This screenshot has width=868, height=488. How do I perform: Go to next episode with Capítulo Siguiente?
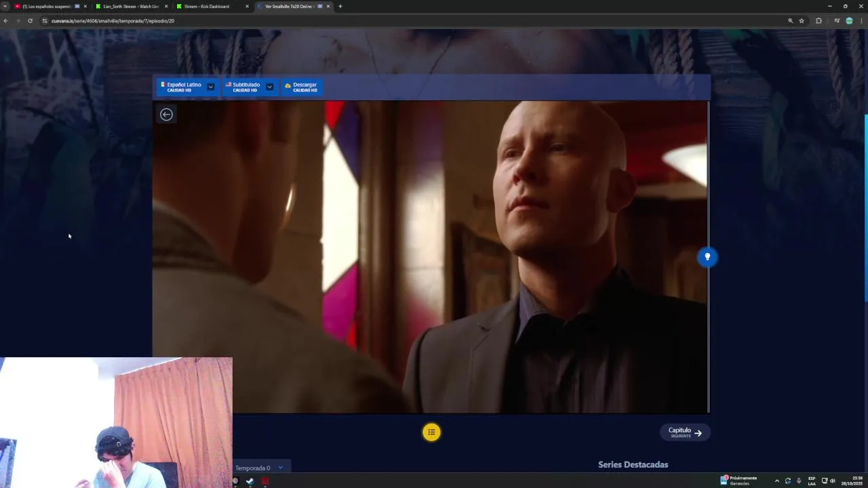685,432
